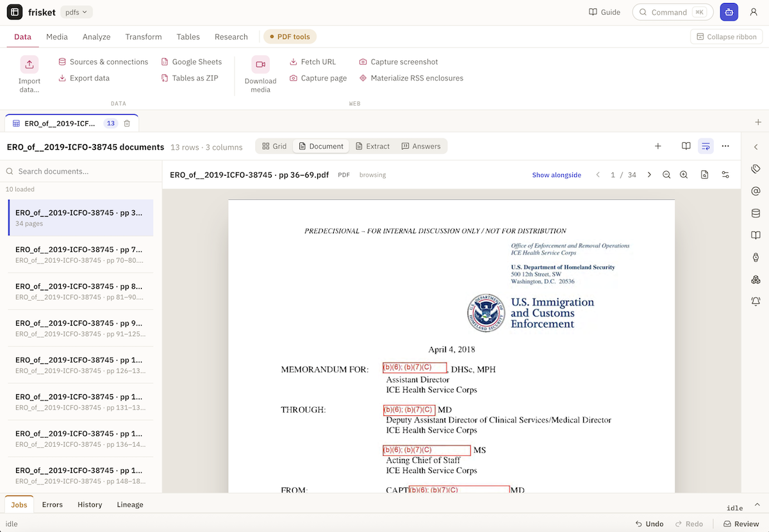Toggle the text wrap view icon
Image resolution: width=769 pixels, height=532 pixels.
pyautogui.click(x=706, y=146)
